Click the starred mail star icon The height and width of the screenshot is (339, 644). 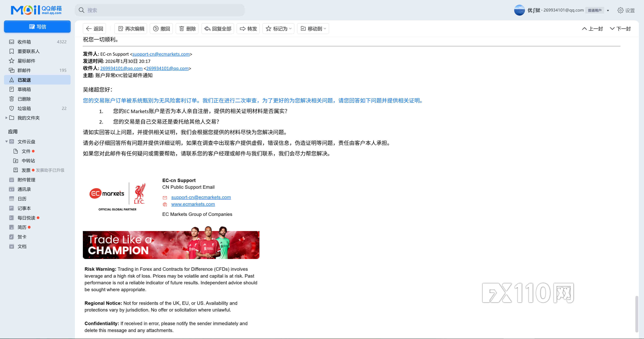pos(12,61)
